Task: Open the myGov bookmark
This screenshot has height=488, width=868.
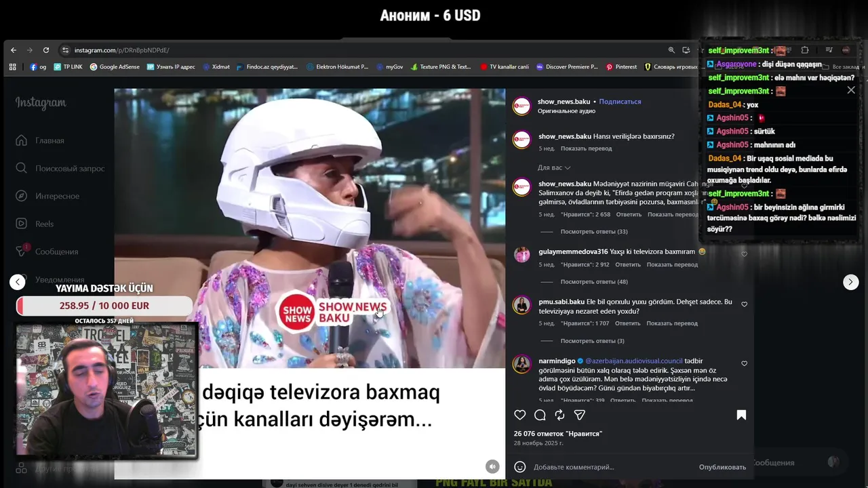Action: (390, 67)
